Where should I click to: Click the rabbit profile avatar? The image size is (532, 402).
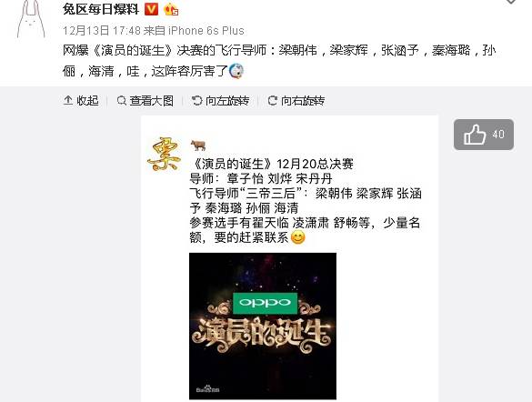tap(31, 19)
